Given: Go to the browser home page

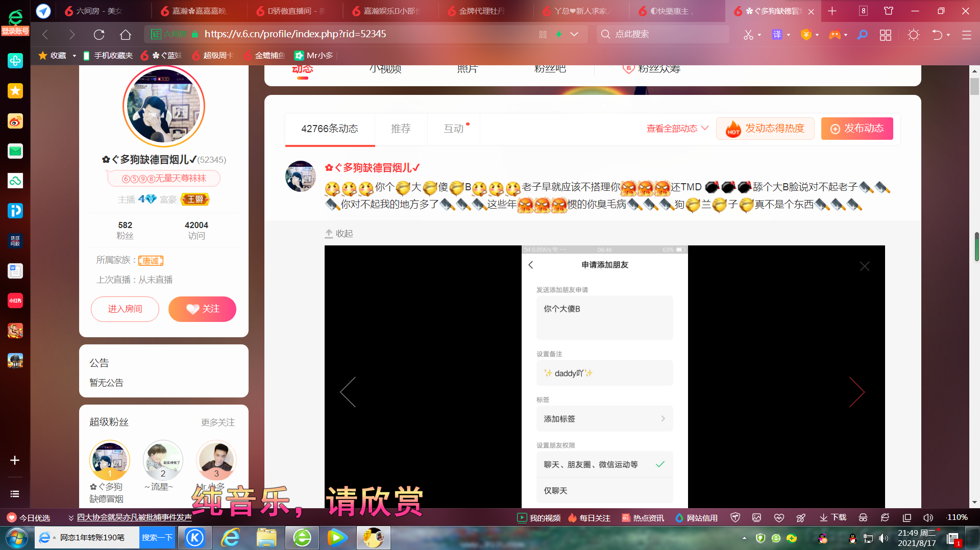Looking at the screenshot, I should click(x=126, y=34).
